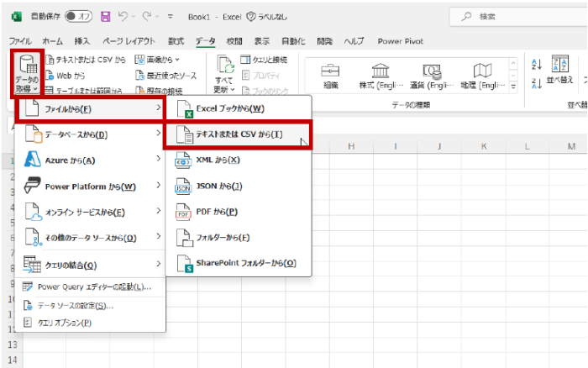Click the Save icon in title bar

(x=105, y=16)
